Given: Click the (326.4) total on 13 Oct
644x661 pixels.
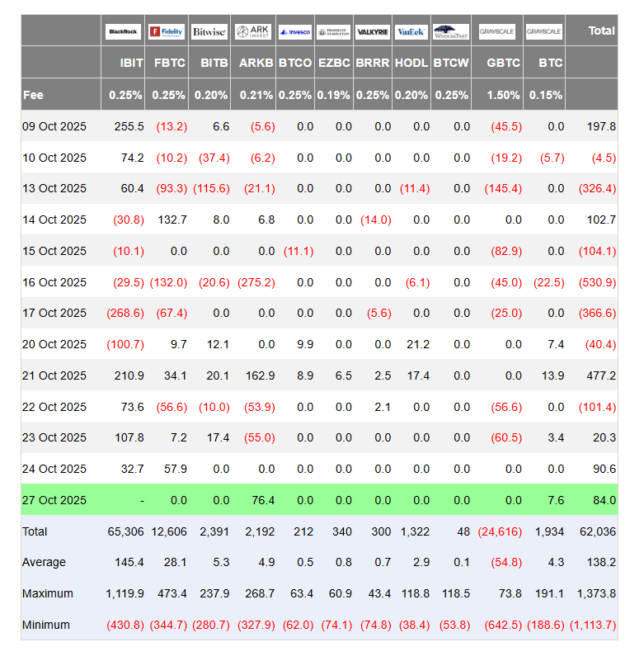Looking at the screenshot, I should (597, 188).
